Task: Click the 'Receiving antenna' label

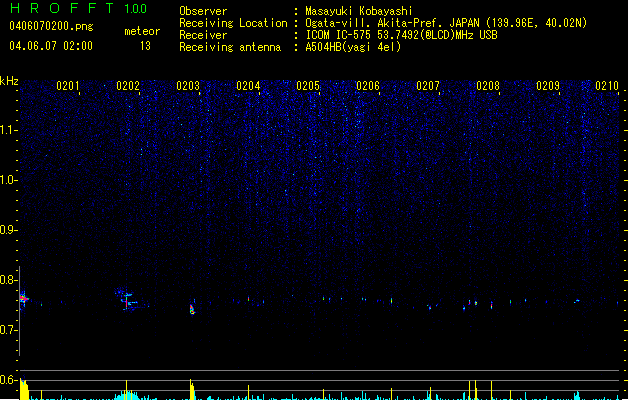Action: point(230,47)
